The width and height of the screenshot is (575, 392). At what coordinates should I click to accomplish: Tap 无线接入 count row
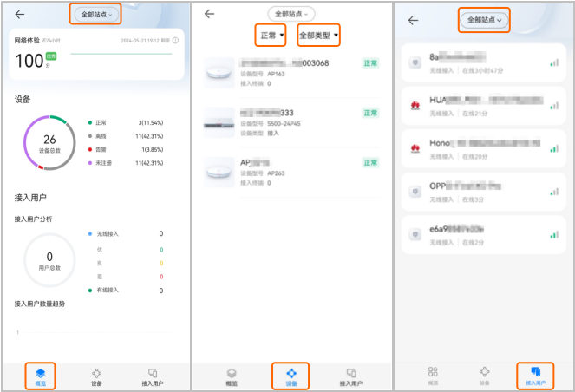pyautogui.click(x=126, y=234)
